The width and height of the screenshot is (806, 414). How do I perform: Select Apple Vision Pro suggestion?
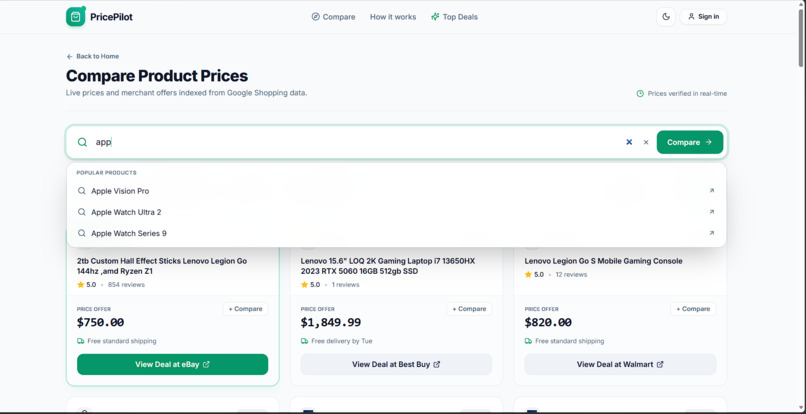tap(396, 191)
